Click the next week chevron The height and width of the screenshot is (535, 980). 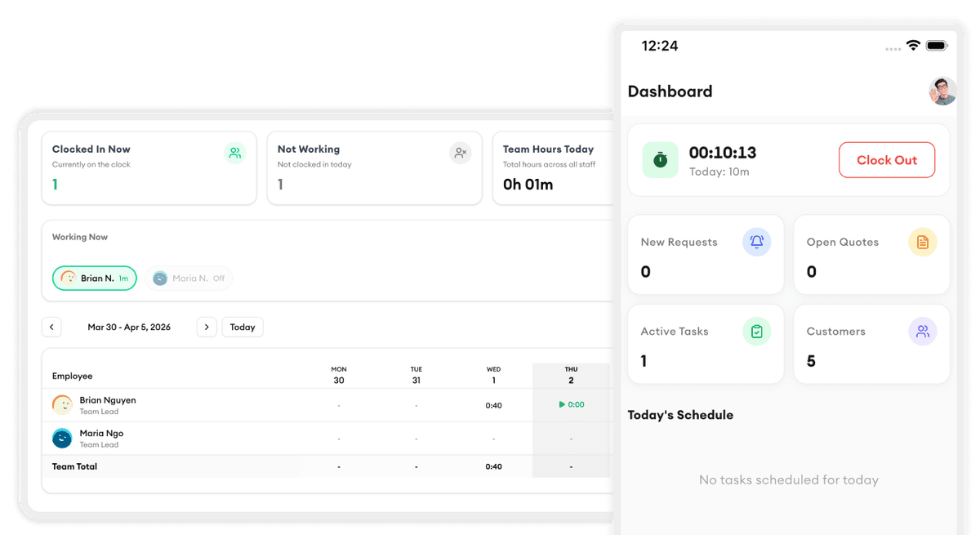tap(206, 327)
